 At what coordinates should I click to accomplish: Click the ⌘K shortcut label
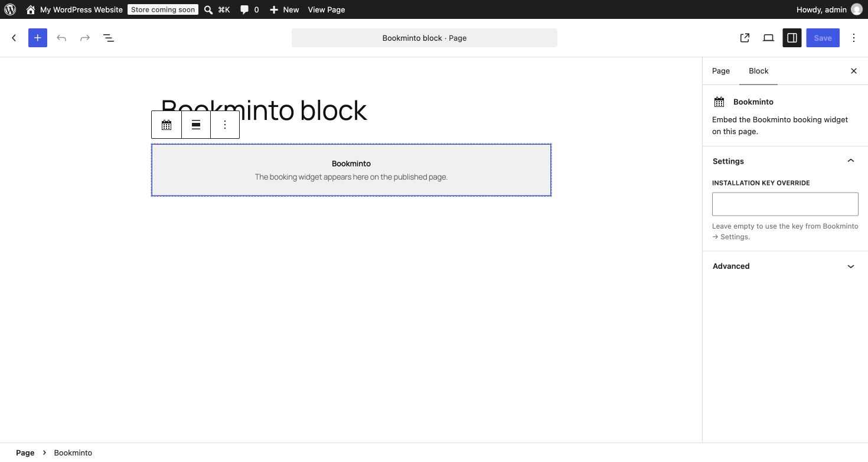pos(224,9)
